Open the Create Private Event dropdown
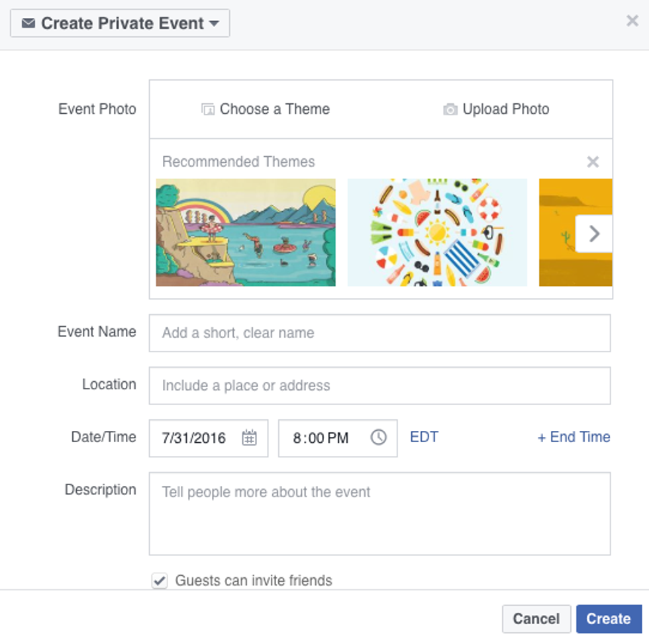Image resolution: width=649 pixels, height=644 pixels. tap(120, 24)
